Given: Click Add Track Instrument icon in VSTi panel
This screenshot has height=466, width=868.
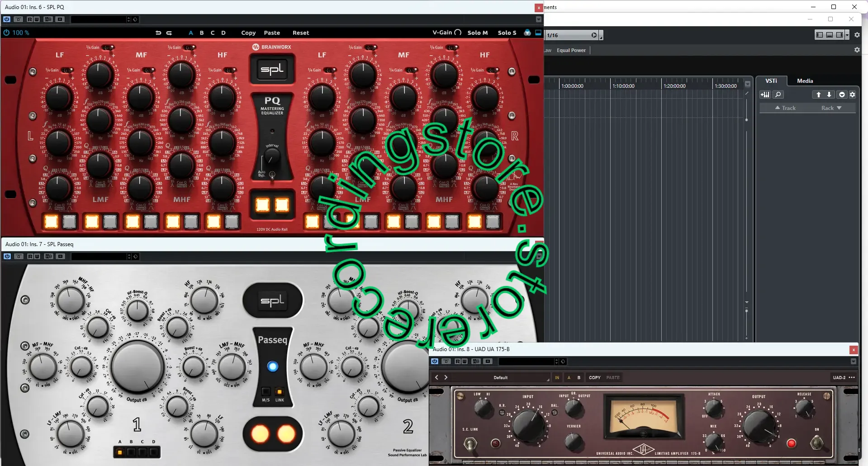Looking at the screenshot, I should (765, 95).
